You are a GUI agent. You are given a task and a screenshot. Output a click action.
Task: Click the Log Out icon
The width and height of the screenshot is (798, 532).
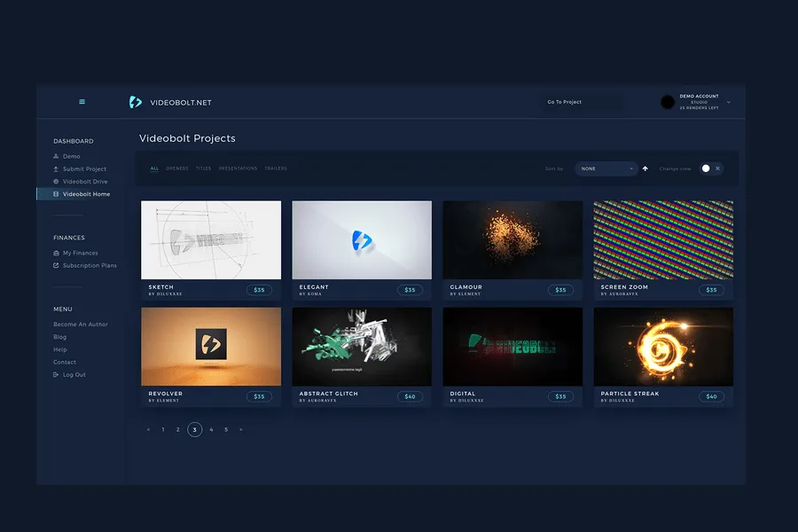[55, 374]
